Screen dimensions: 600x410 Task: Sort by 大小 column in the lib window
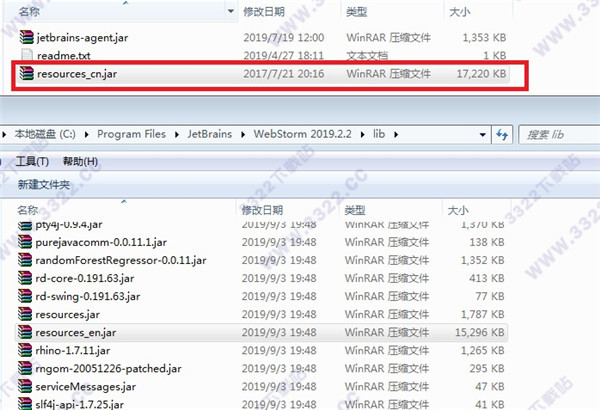[458, 210]
